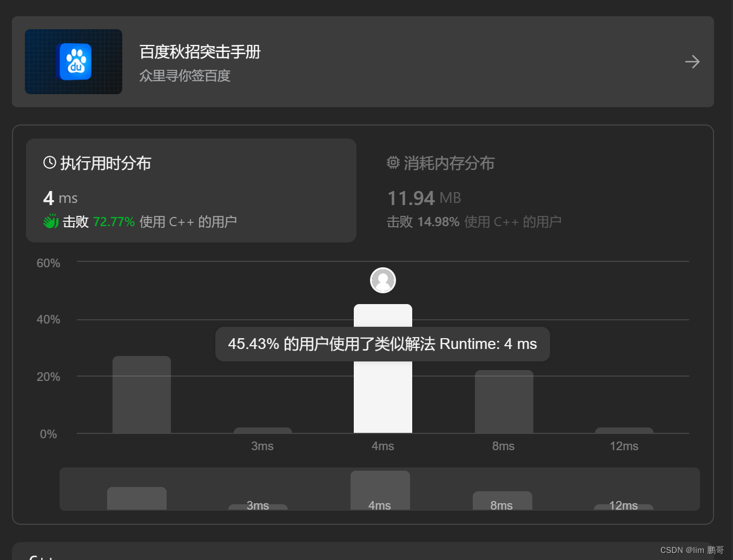733x560 pixels.
Task: Click the 8ms bar in range overview strip
Action: (x=503, y=500)
